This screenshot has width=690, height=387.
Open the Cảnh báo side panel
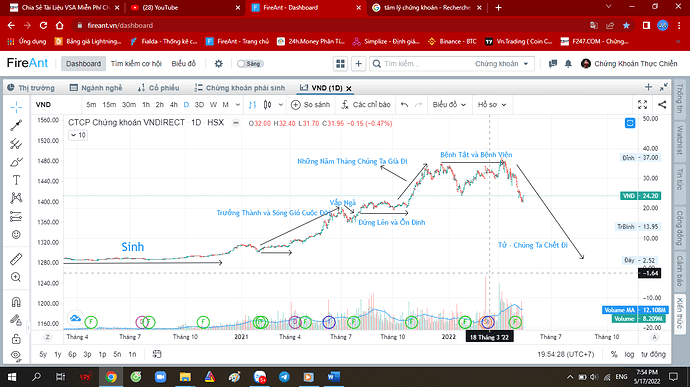click(x=680, y=270)
